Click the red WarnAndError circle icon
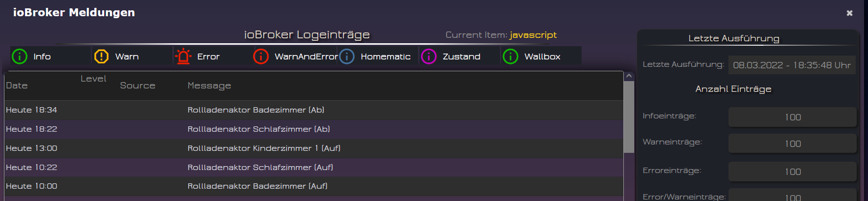Image resolution: width=868 pixels, height=201 pixels. 261,57
